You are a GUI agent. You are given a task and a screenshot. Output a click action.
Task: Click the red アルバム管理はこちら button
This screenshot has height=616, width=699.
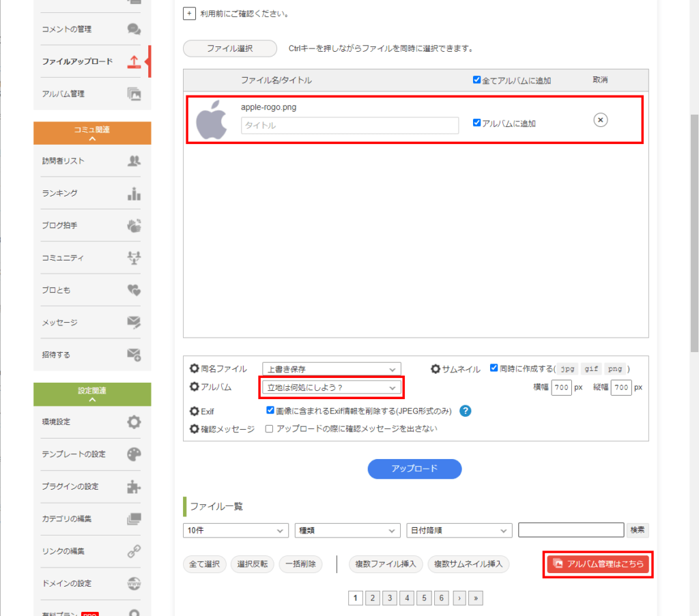pos(598,564)
